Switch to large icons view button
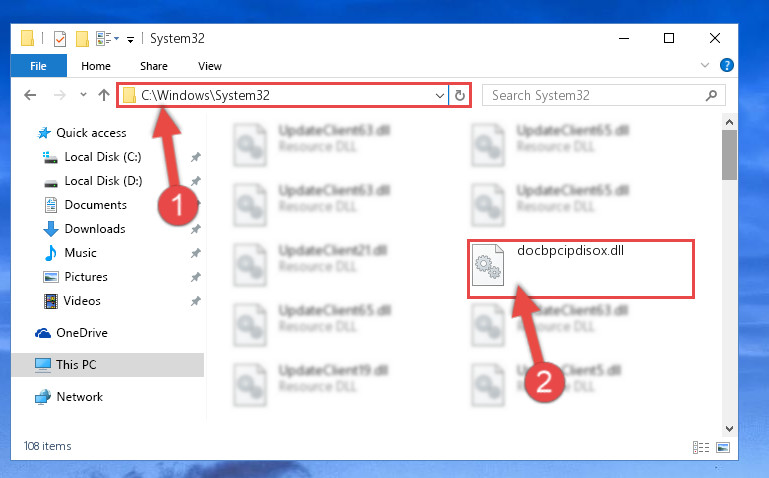 coord(723,447)
